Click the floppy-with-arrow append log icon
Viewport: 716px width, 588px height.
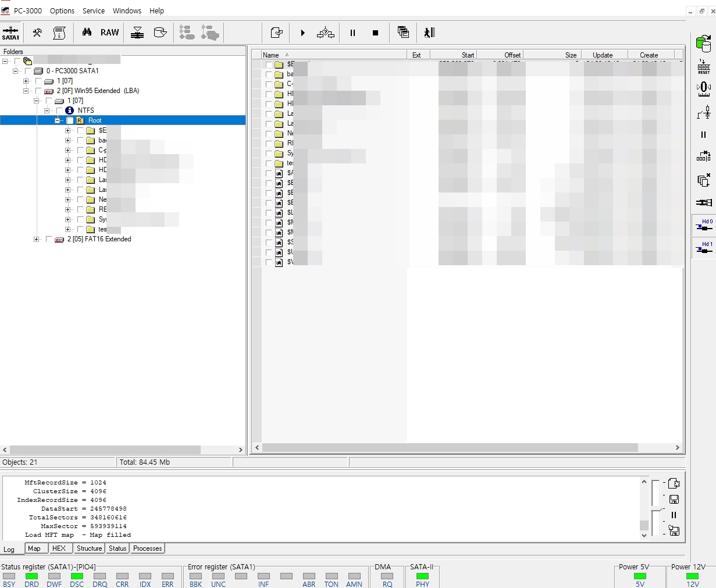tap(674, 530)
